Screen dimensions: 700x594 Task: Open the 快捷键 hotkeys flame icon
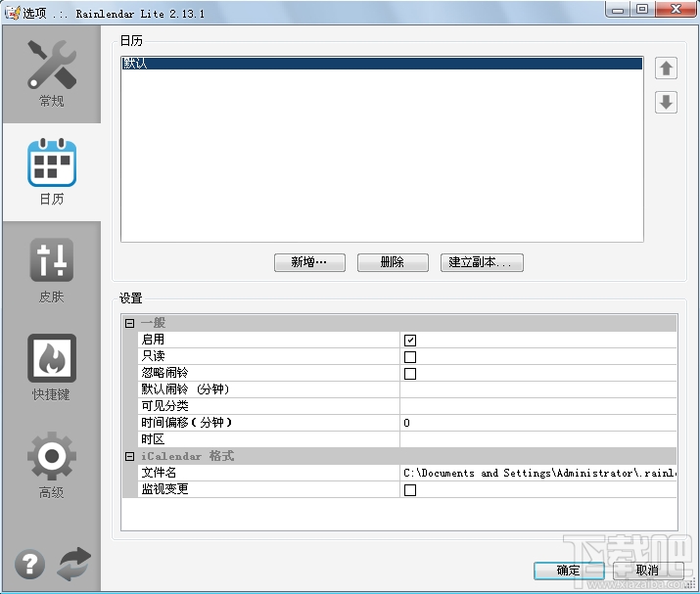[52, 358]
